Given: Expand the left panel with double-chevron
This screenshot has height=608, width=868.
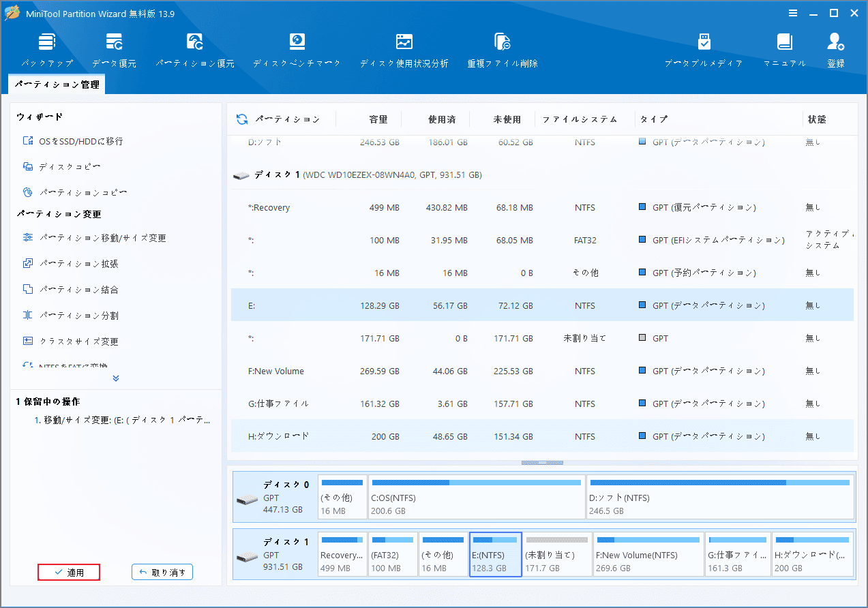Looking at the screenshot, I should click(x=116, y=378).
